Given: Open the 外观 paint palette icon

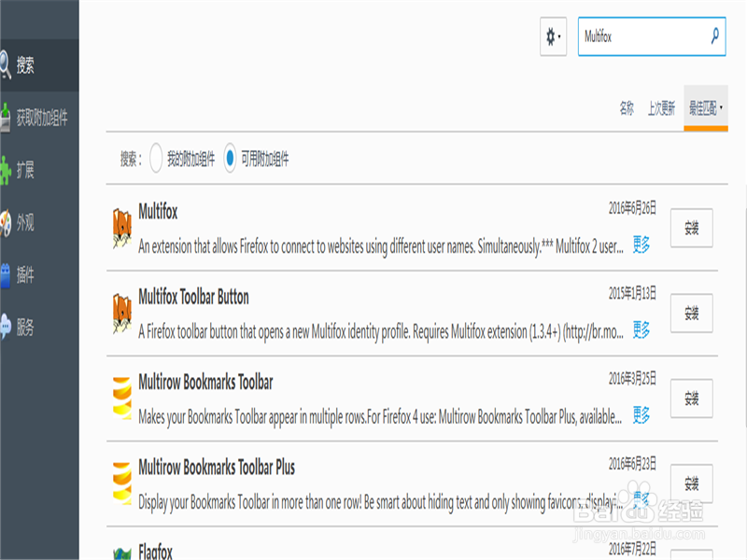Looking at the screenshot, I should click(6, 222).
